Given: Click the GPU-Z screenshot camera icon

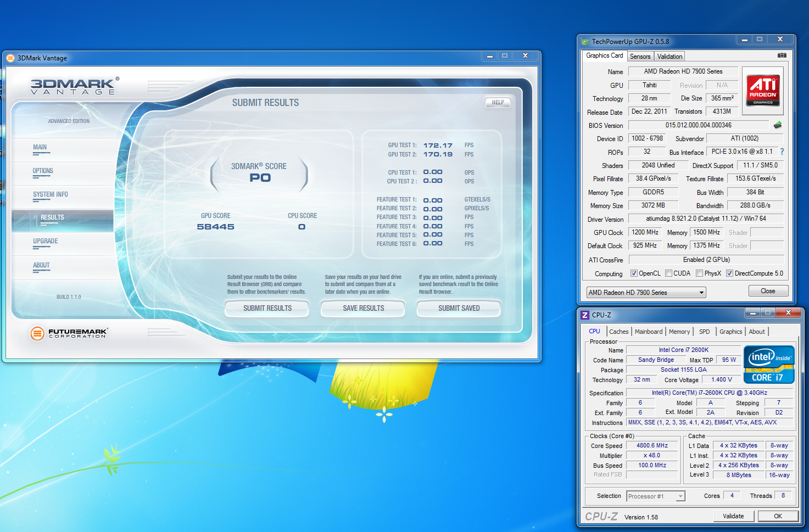Looking at the screenshot, I should tap(782, 55).
